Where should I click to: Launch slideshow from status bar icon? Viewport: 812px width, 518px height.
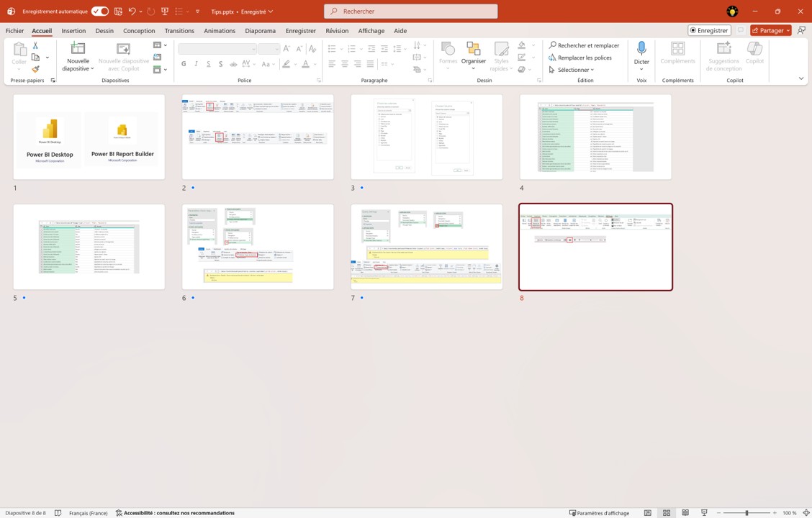tap(704, 513)
